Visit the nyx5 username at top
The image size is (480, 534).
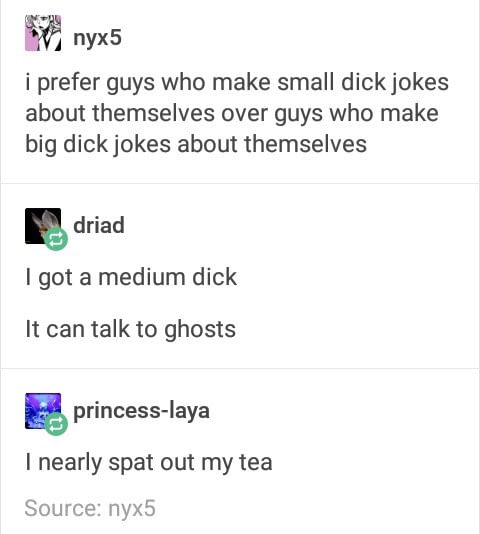(x=97, y=38)
